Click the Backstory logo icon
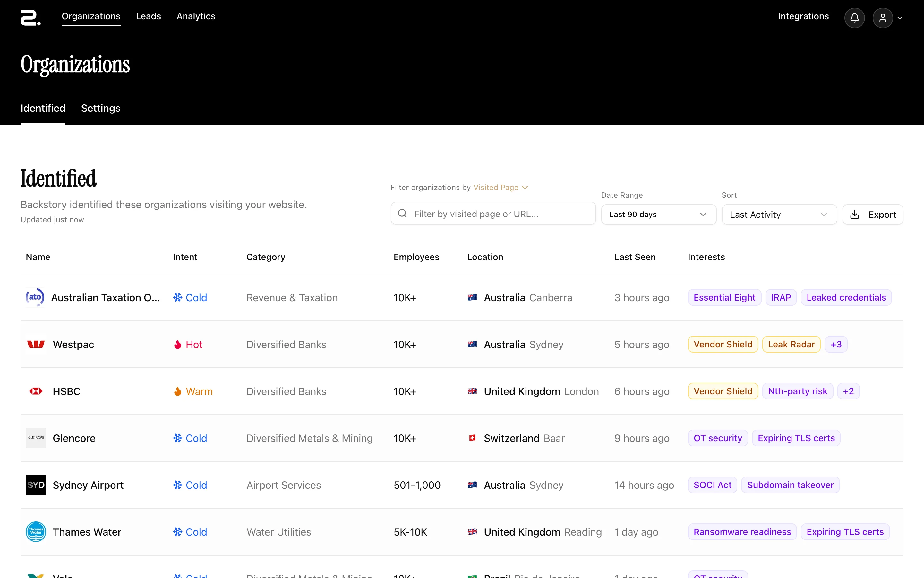Screen dimensions: 924x578 (x=30, y=18)
